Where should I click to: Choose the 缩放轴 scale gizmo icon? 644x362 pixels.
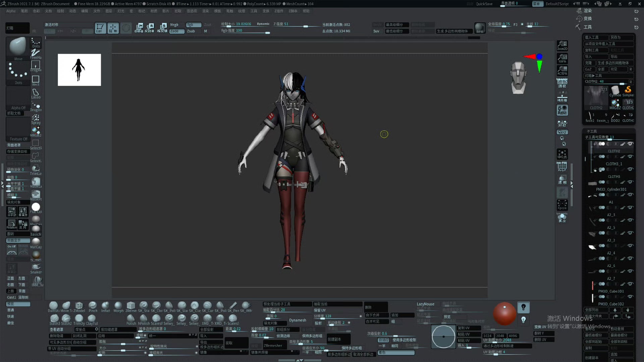[x=162, y=28]
